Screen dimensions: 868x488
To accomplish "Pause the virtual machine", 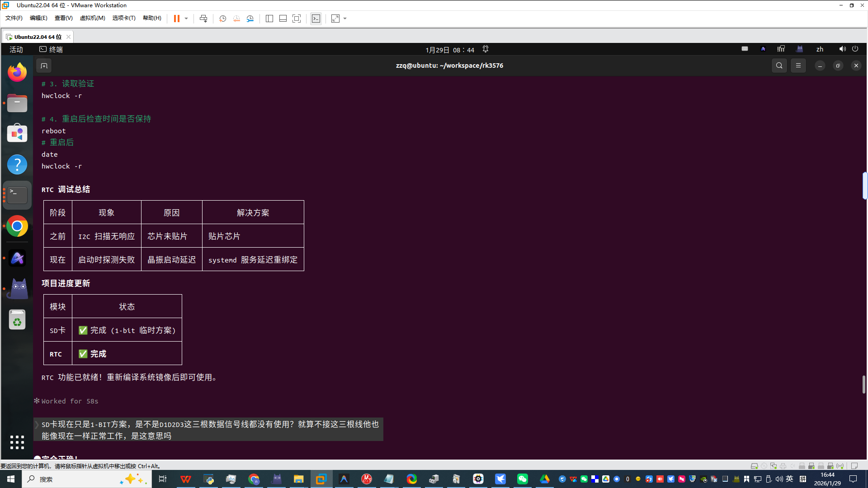I will click(177, 19).
